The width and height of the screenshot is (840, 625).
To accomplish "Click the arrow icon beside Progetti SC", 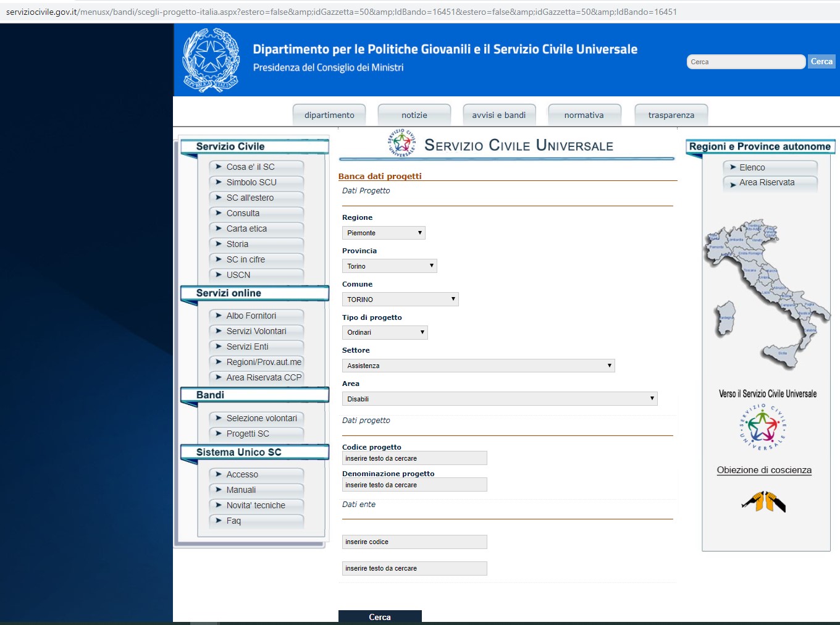I will pos(219,434).
